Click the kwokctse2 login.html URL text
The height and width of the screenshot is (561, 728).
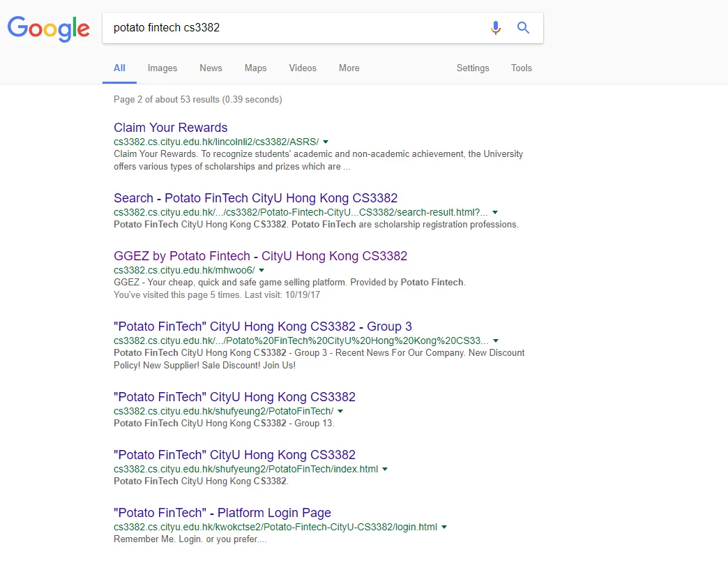(x=275, y=527)
